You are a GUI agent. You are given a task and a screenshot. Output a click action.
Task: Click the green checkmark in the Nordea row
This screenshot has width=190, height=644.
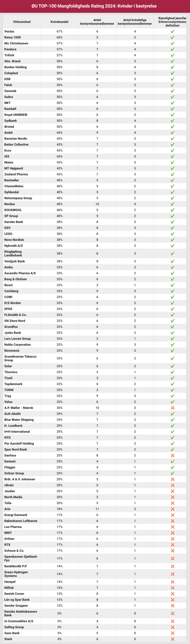point(172,204)
